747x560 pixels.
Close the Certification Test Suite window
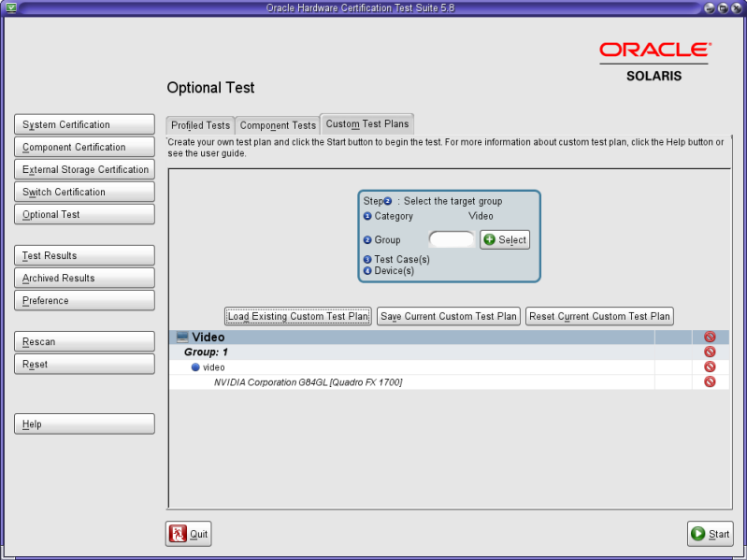(x=736, y=8)
